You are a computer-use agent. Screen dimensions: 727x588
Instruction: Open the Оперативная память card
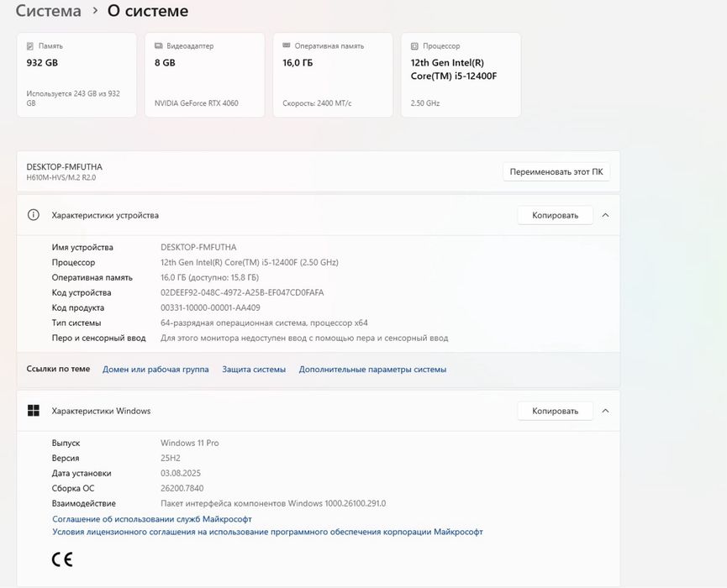click(333, 75)
